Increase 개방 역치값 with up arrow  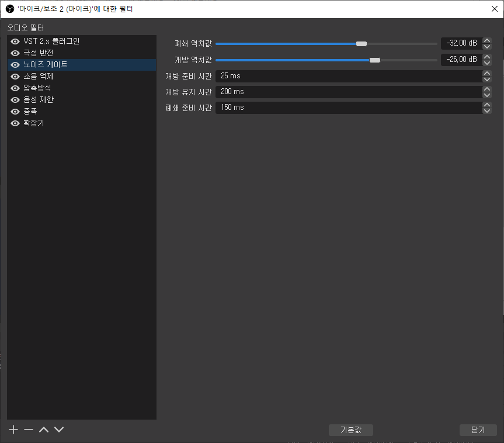coord(487,57)
